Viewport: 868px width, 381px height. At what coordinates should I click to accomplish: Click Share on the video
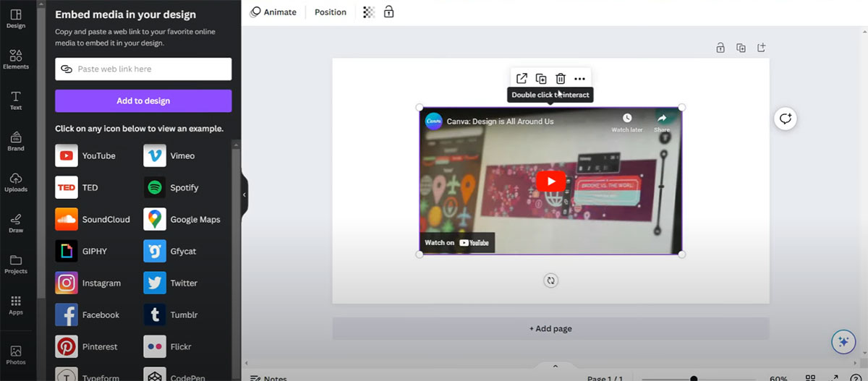pyautogui.click(x=662, y=123)
